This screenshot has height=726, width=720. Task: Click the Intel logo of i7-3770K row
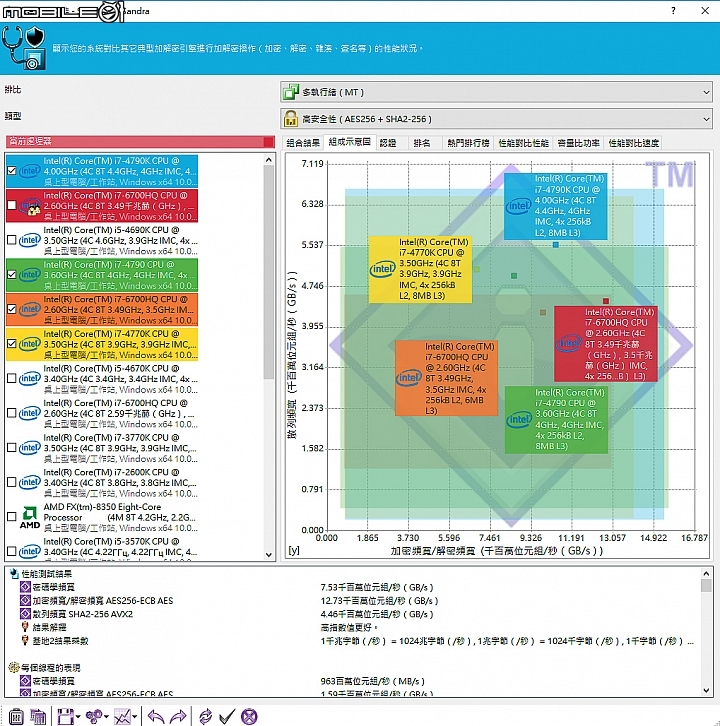(30, 447)
